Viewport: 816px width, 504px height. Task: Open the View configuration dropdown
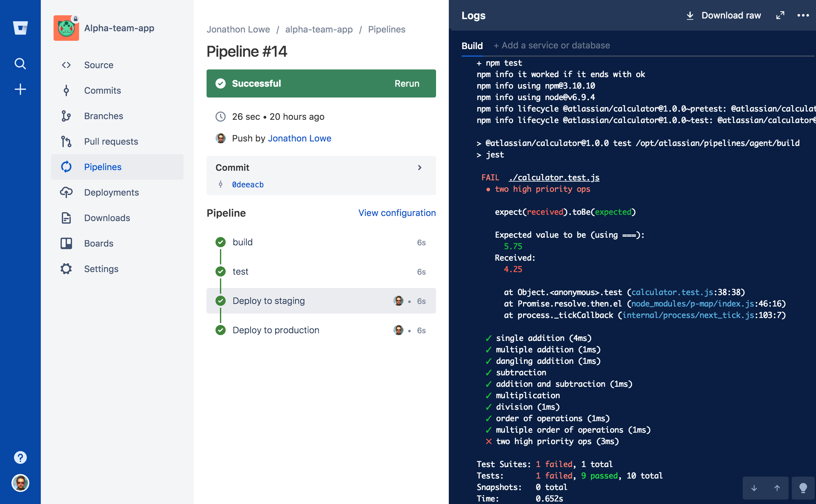[x=397, y=213]
